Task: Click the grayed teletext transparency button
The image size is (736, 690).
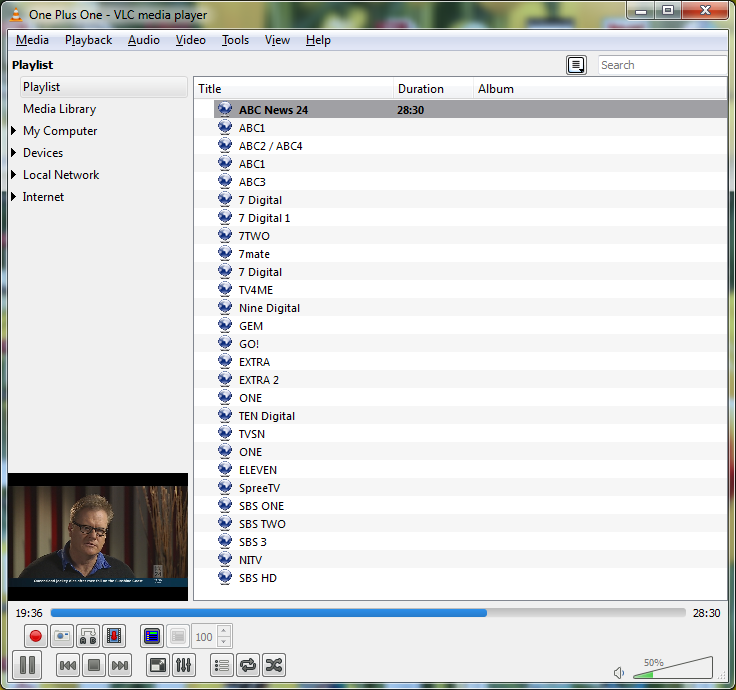Action: click(x=178, y=636)
